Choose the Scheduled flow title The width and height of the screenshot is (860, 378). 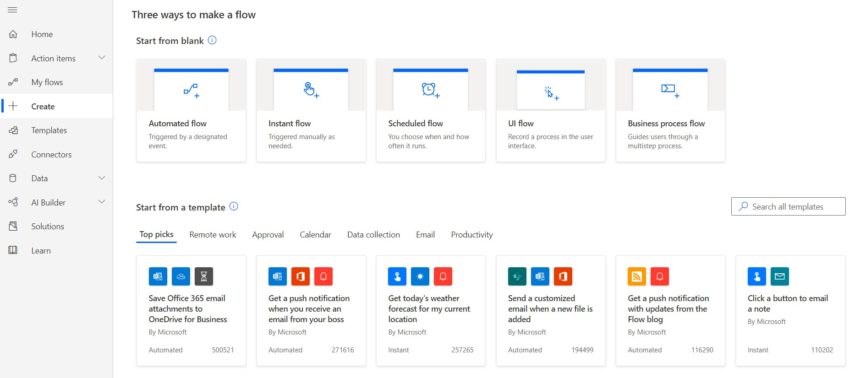(x=416, y=123)
